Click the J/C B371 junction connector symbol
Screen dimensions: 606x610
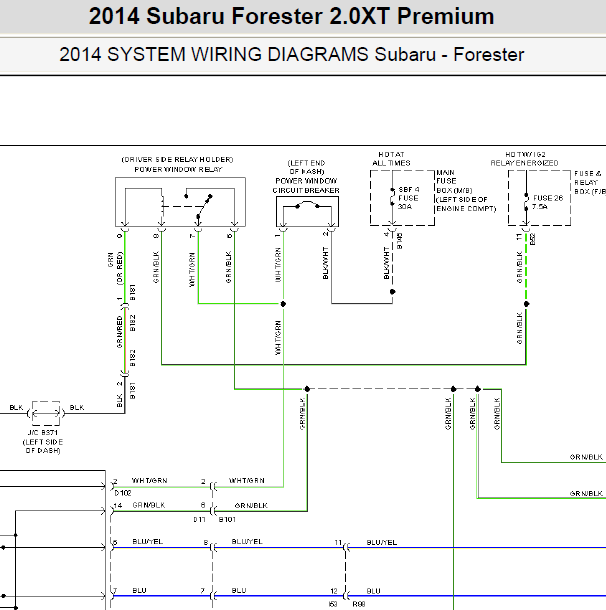point(46,413)
